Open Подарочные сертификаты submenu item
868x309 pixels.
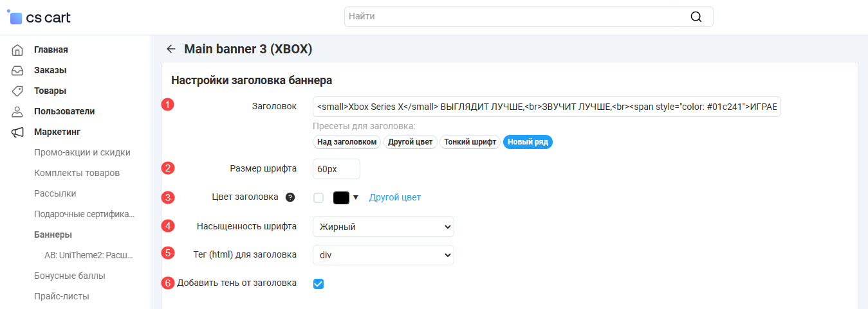84,214
